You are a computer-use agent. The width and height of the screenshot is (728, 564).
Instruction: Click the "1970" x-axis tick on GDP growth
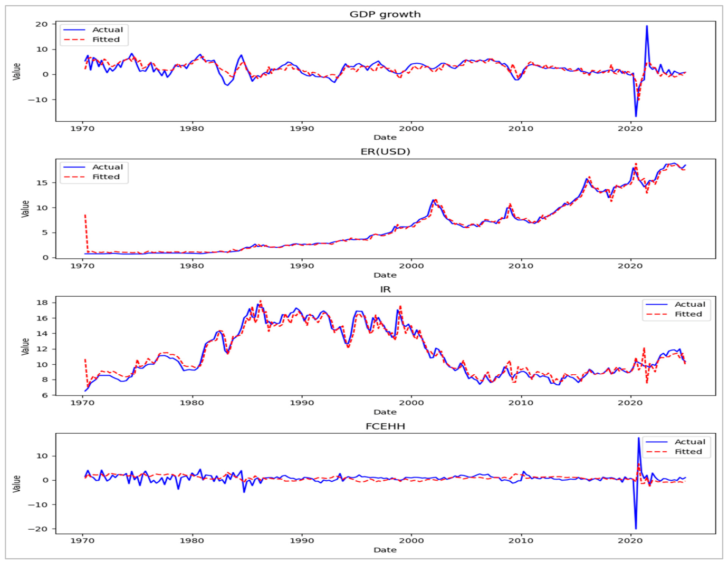coord(82,129)
